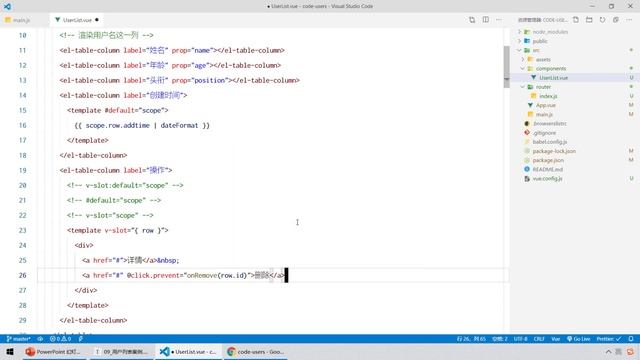Open the .gitignore file
Screen dimensions: 640x360
tap(544, 133)
